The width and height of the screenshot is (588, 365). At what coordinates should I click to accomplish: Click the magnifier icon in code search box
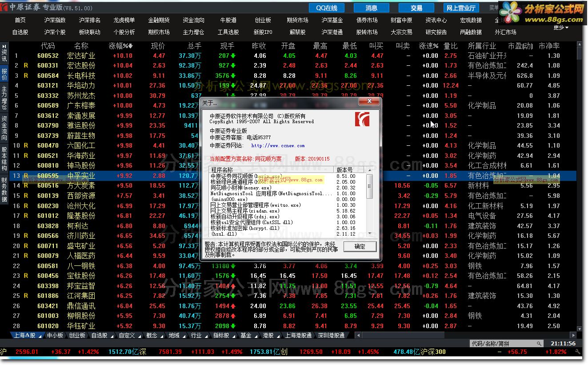pyautogui.click(x=539, y=344)
